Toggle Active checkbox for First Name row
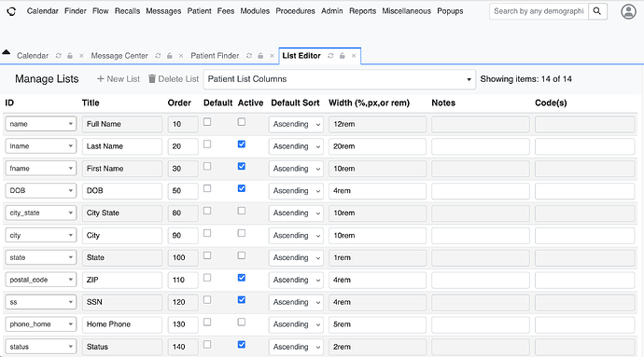 coord(242,166)
